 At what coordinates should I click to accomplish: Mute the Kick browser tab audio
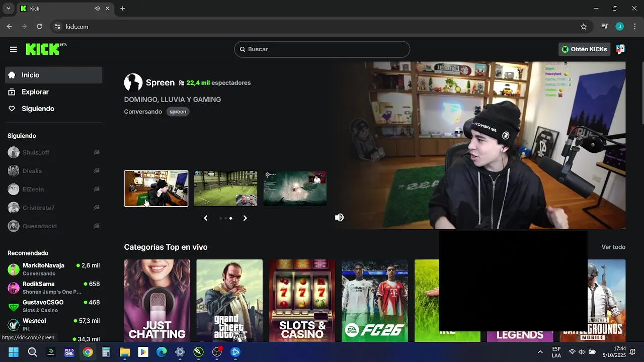pyautogui.click(x=97, y=9)
